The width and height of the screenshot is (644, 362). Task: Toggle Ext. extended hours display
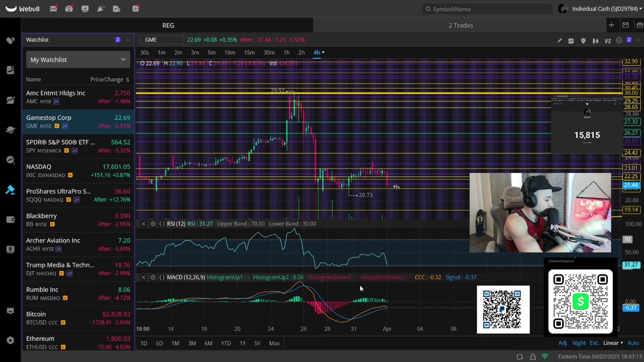coord(594,343)
